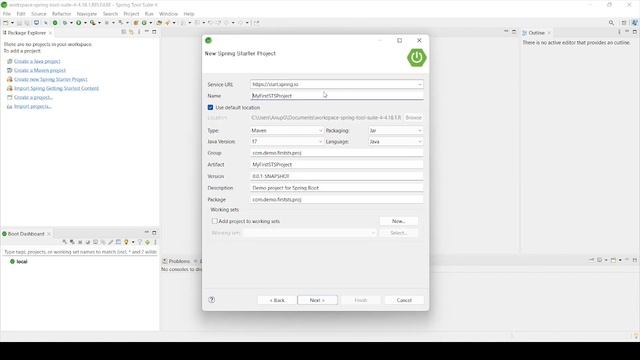Click the main toolbar Search magnifier icon

[611, 23]
